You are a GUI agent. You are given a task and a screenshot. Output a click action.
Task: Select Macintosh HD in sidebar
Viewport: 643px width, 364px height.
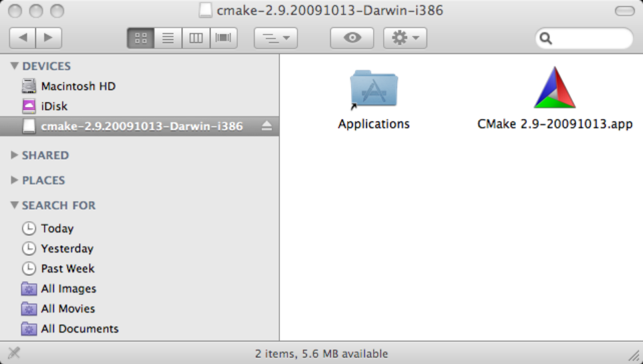pyautogui.click(x=140, y=86)
